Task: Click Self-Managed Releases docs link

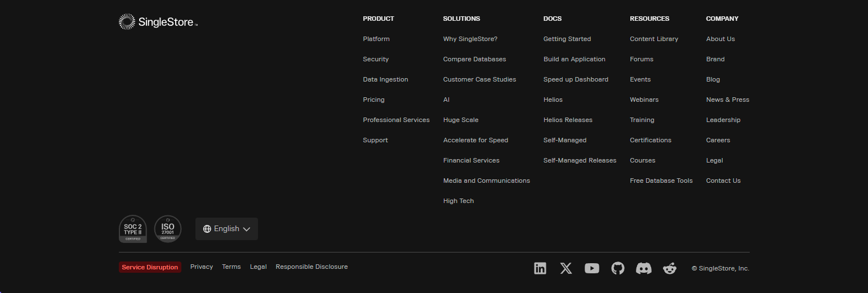Action: [x=580, y=160]
